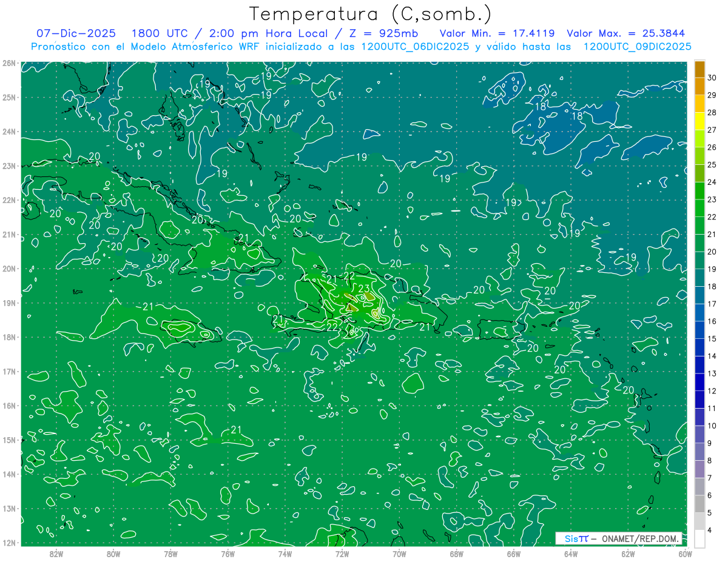This screenshot has width=728, height=562.
Task: Click the legend value '24'
Action: (x=712, y=182)
